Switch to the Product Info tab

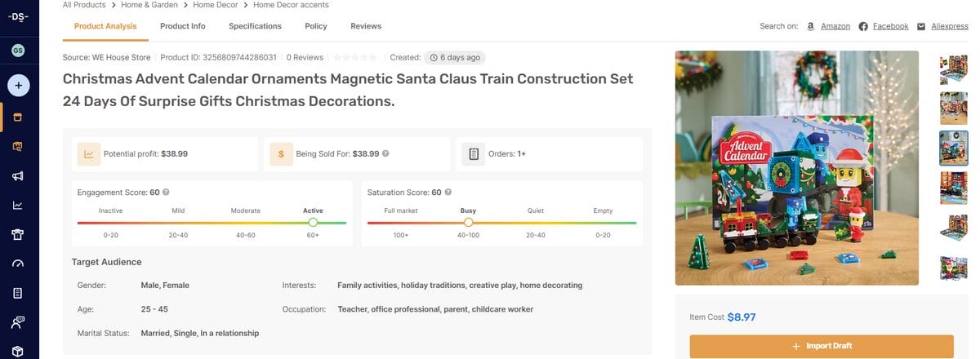click(x=182, y=26)
